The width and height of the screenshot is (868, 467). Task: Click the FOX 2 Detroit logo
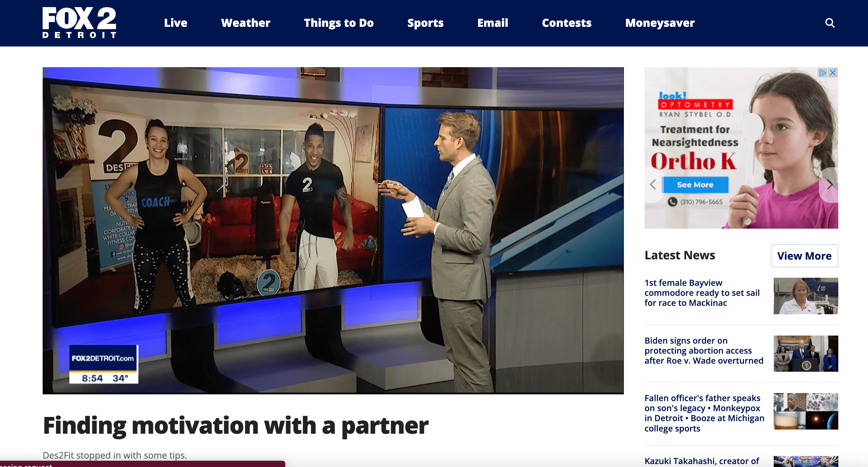click(79, 23)
